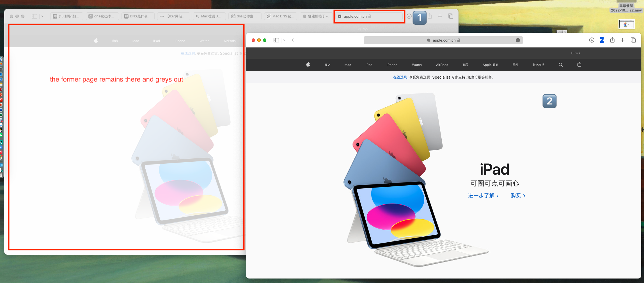Show downloads in the front Safari window
Viewport: 644px width, 283px height.
(592, 40)
